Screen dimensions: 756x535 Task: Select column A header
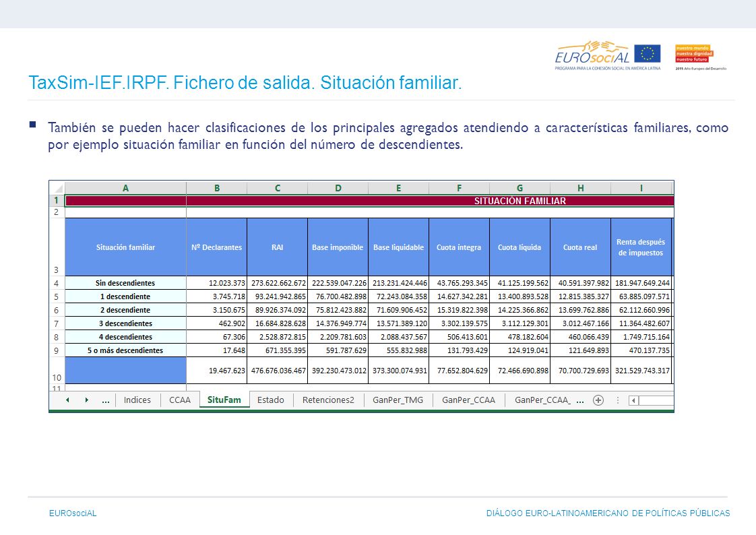point(125,188)
